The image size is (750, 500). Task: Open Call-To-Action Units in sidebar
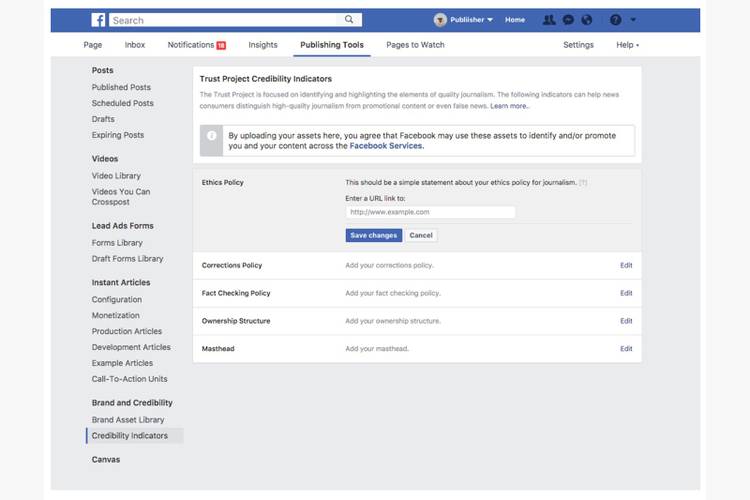click(x=130, y=379)
